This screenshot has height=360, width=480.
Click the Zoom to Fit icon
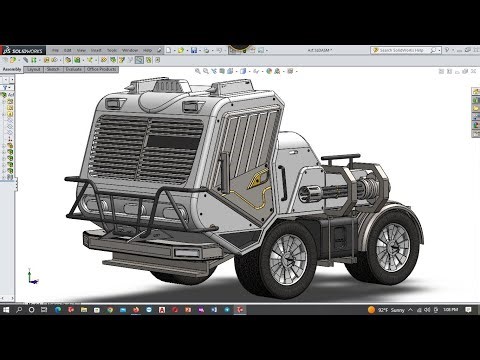pos(198,71)
